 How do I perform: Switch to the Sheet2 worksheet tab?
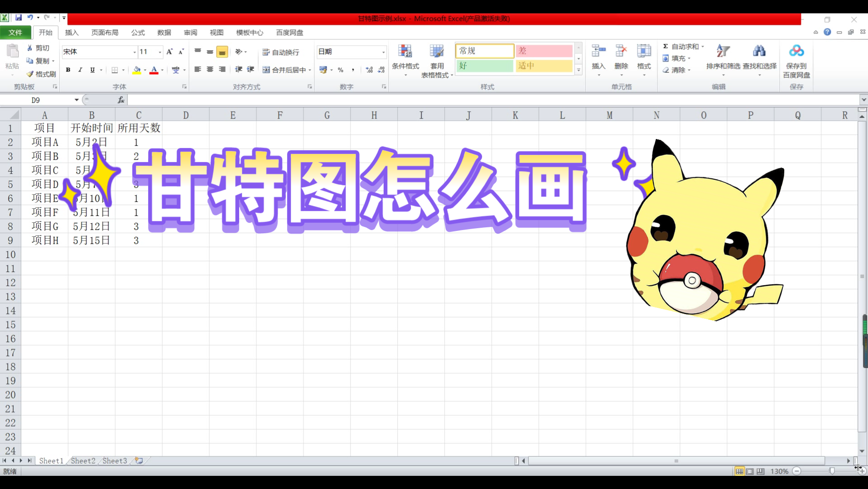(x=83, y=460)
